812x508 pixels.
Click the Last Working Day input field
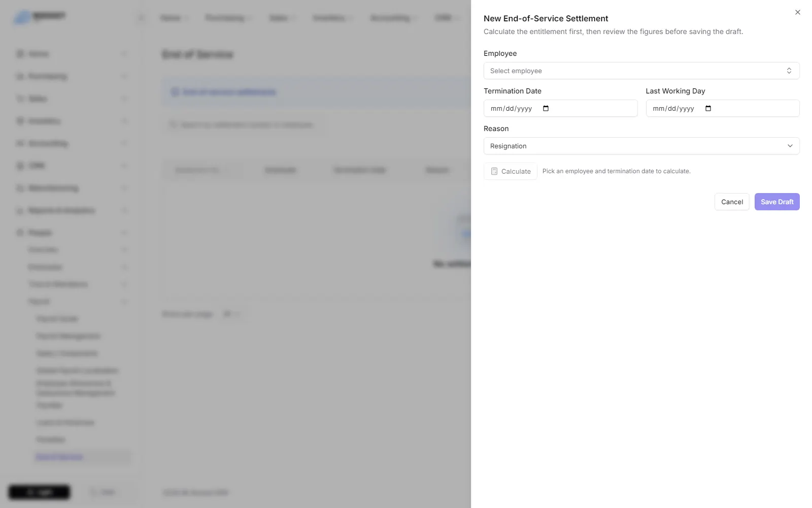(723, 108)
